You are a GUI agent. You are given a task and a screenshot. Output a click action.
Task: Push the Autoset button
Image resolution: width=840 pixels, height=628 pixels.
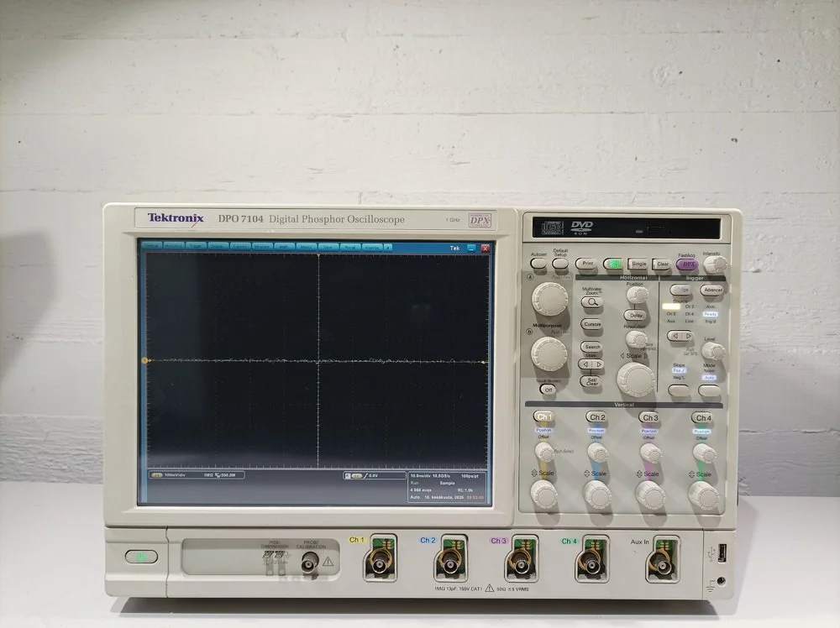(538, 264)
